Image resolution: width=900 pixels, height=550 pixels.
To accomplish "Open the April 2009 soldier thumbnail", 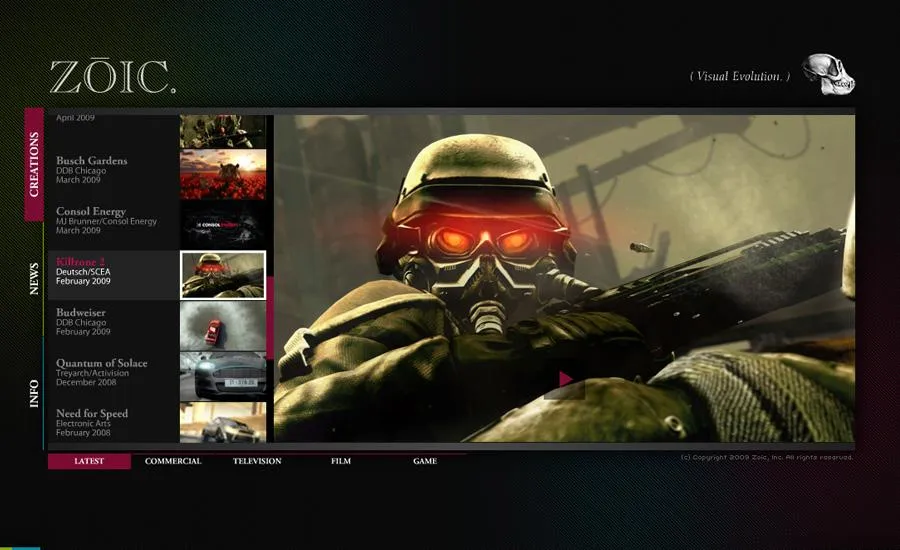I will (223, 131).
